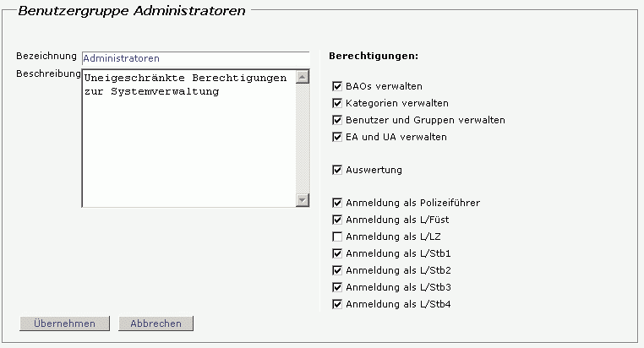Uncheck Anmeldung als L/Stb1
This screenshot has width=644, height=348.
click(338, 253)
